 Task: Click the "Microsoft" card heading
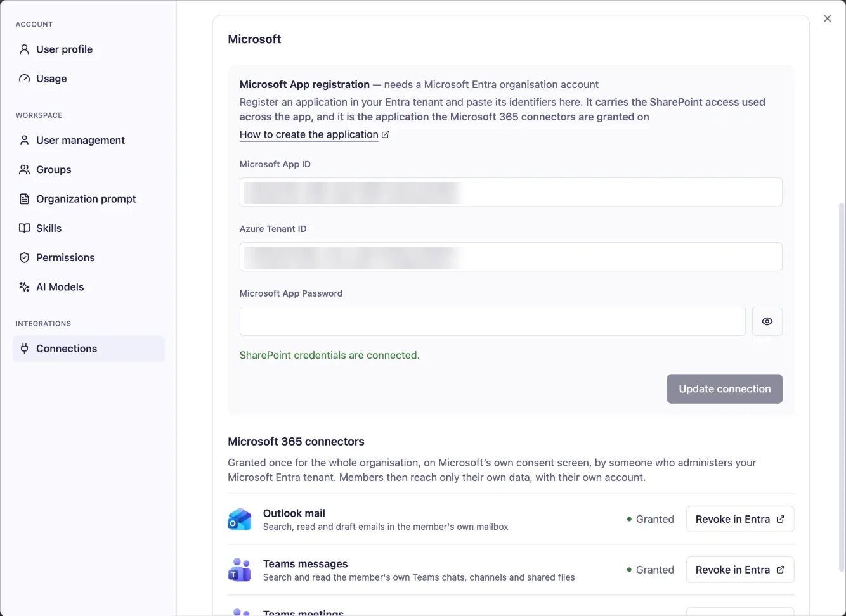(x=254, y=39)
